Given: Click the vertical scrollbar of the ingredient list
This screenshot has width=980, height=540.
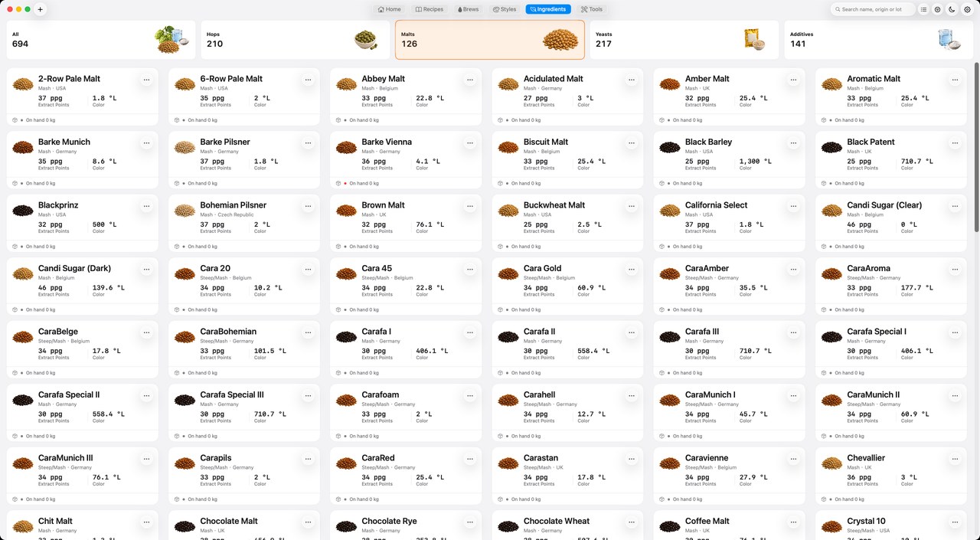Looking at the screenshot, I should pyautogui.click(x=976, y=146).
